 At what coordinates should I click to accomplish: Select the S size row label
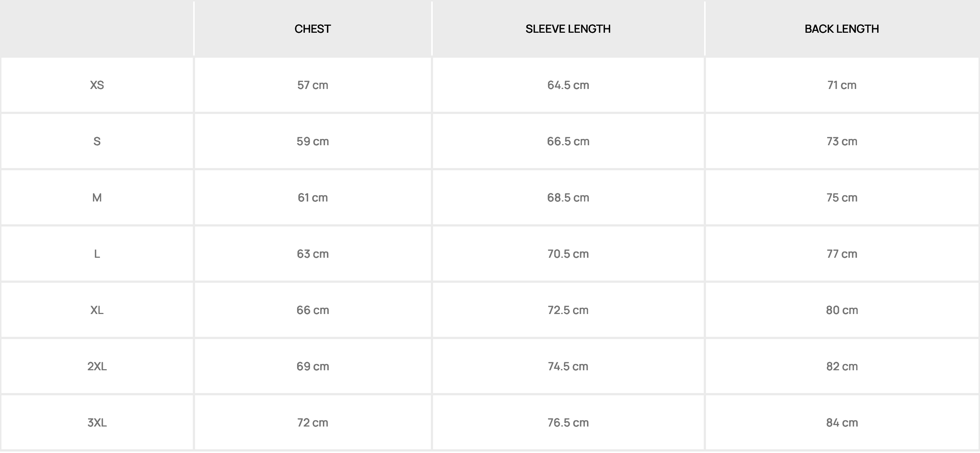(x=97, y=141)
